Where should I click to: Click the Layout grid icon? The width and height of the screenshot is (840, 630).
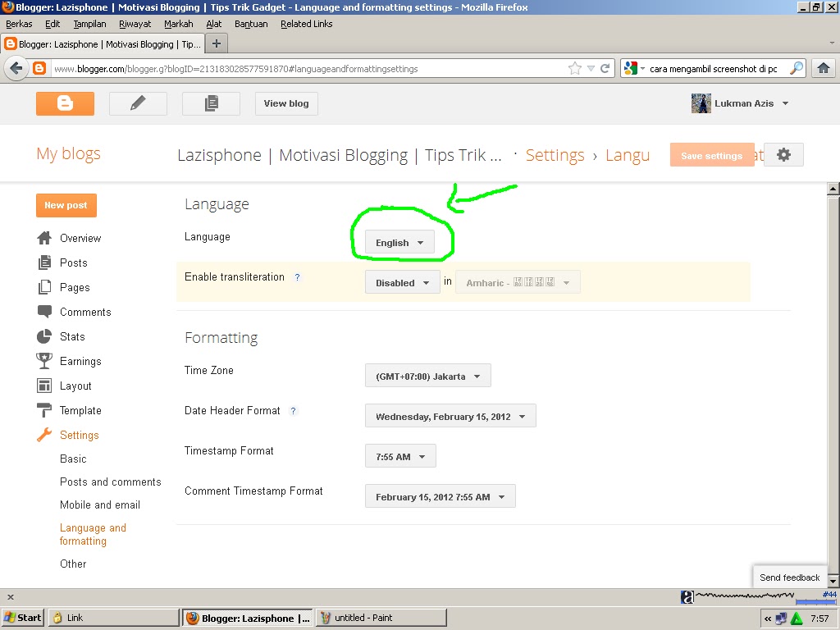point(44,386)
